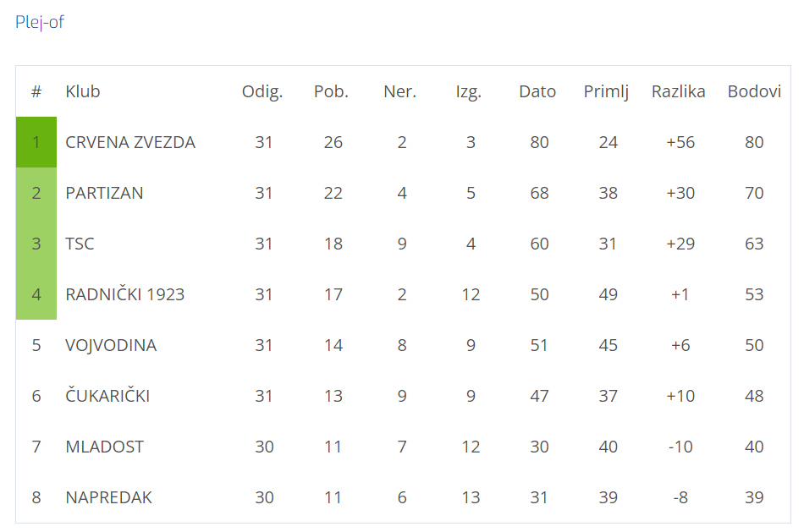Open the MLADOST club entry
This screenshot has height=532, width=804.
tap(105, 447)
